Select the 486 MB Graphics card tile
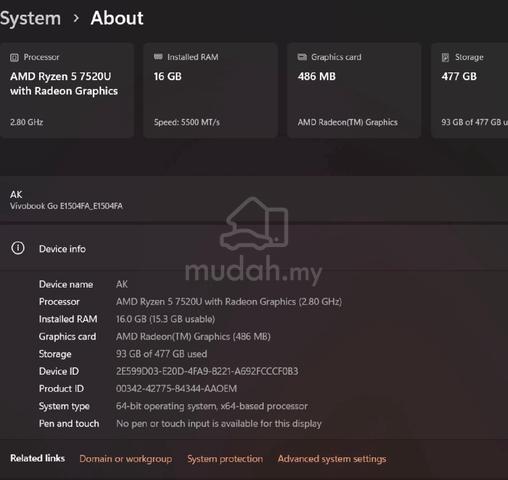The width and height of the screenshot is (508, 480). tap(354, 90)
